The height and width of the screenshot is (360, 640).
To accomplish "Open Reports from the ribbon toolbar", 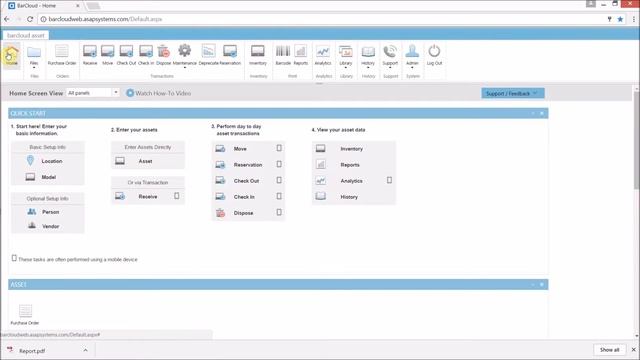I will click(300, 56).
